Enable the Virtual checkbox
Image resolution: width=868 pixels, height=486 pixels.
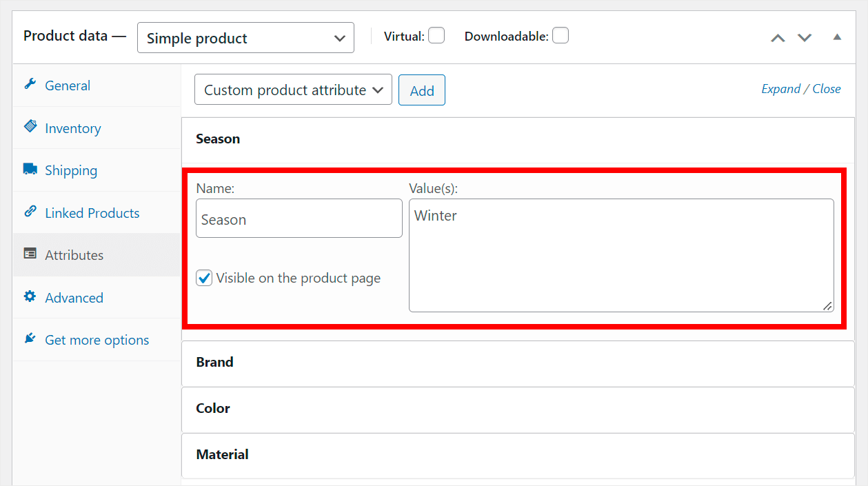(x=436, y=35)
